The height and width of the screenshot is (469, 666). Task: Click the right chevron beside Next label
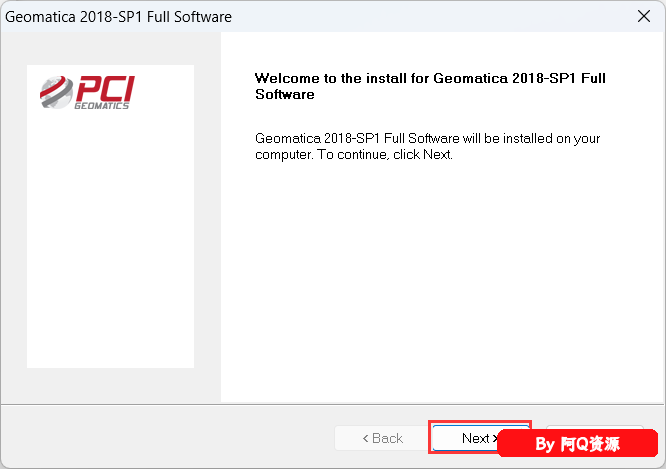click(494, 438)
